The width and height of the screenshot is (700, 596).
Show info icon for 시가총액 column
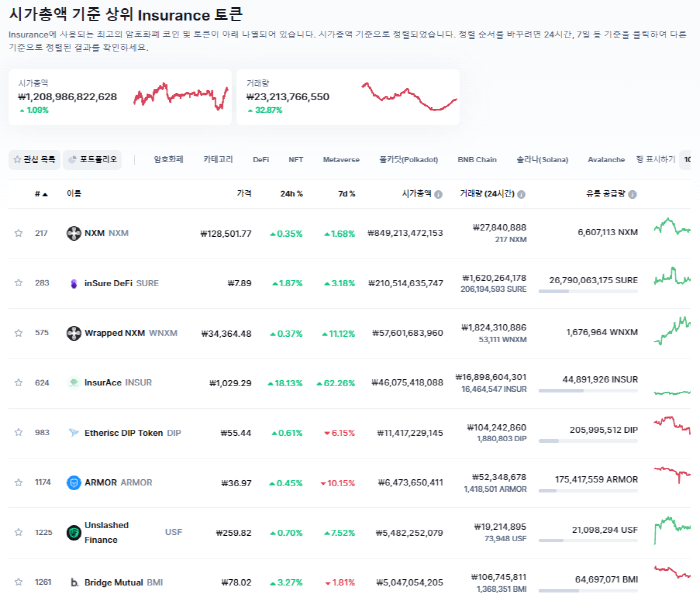(438, 194)
